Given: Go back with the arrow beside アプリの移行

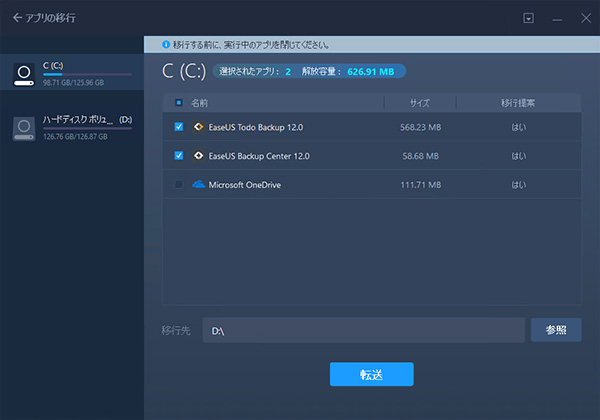Looking at the screenshot, I should (17, 18).
